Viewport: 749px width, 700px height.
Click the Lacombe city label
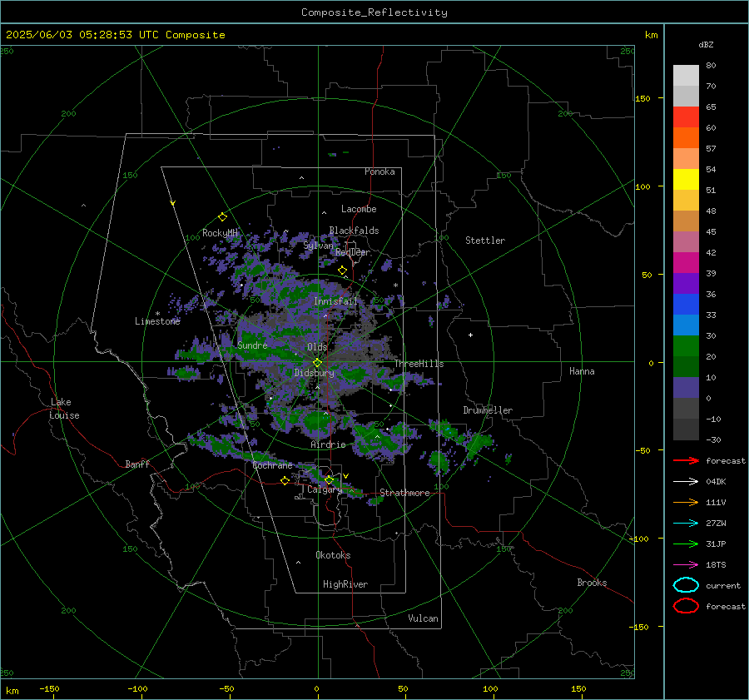click(x=359, y=209)
